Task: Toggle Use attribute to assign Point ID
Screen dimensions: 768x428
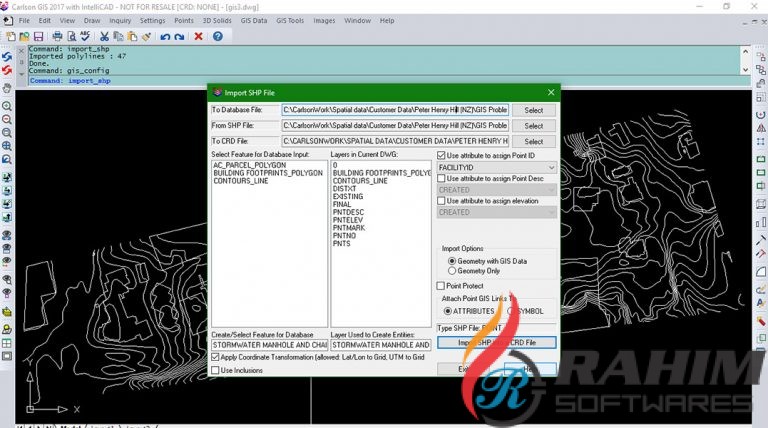Action: point(441,155)
